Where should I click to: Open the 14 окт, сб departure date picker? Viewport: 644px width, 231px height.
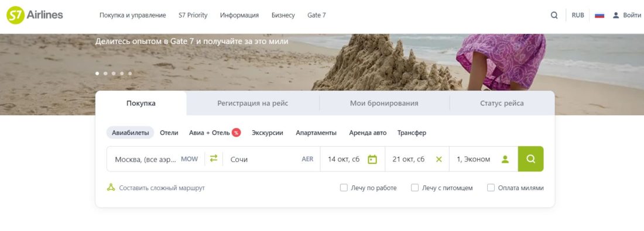(352, 159)
